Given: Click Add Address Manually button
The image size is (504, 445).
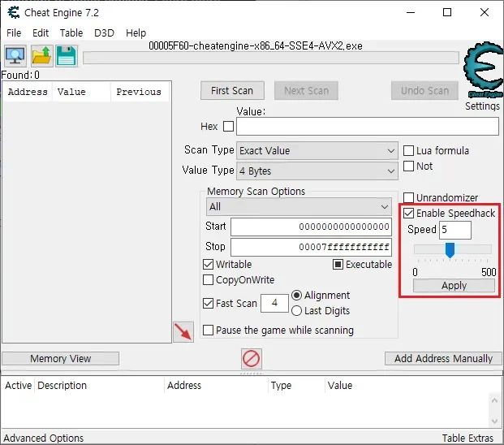Looking at the screenshot, I should 444,358.
